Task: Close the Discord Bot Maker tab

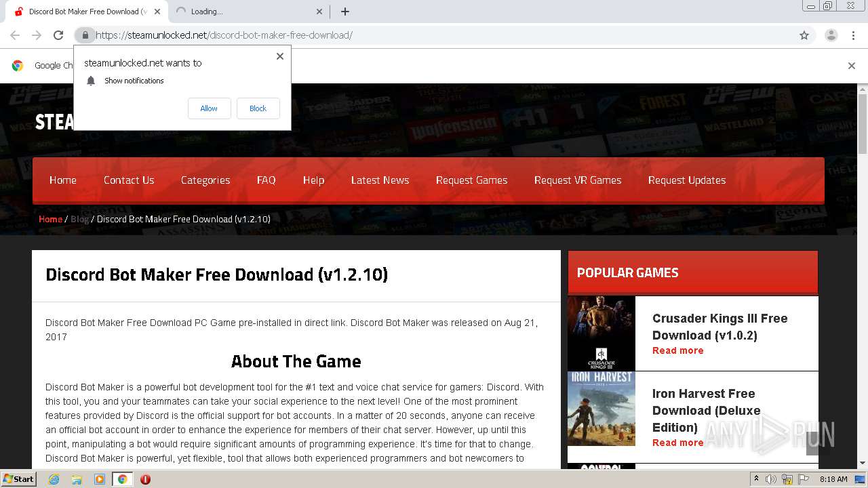Action: 157,12
